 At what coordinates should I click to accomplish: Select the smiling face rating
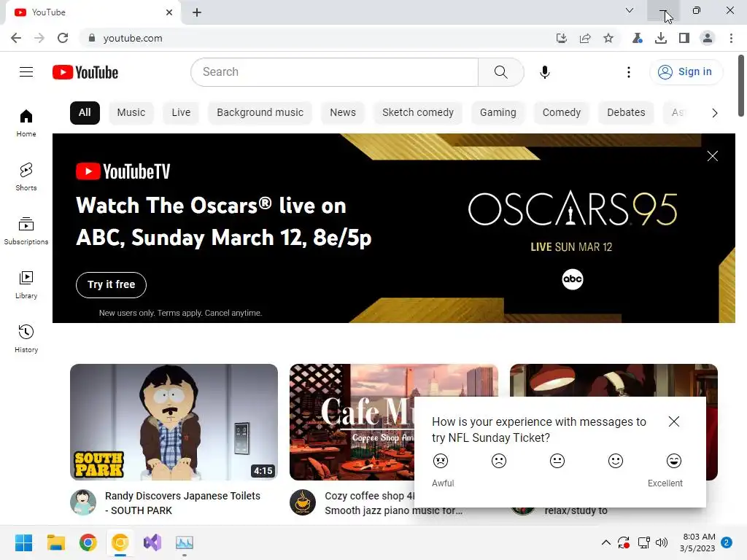click(x=616, y=461)
